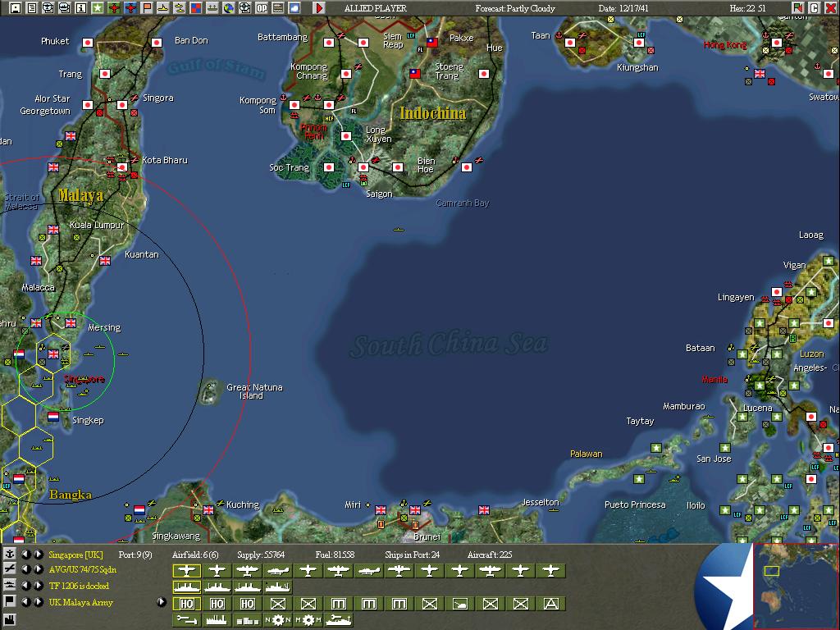The image size is (840, 630).
Task: Click the ship icon beside TF 1206
Action: 10,585
